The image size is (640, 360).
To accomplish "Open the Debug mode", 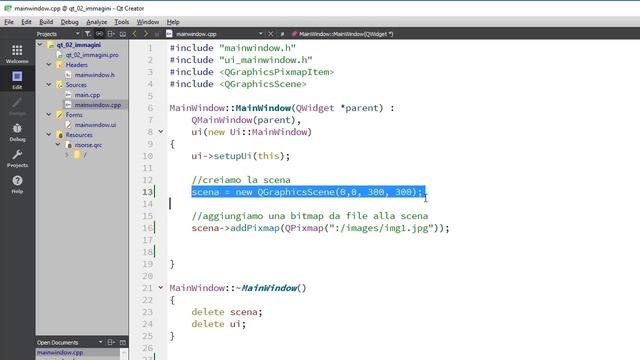I will (x=17, y=132).
